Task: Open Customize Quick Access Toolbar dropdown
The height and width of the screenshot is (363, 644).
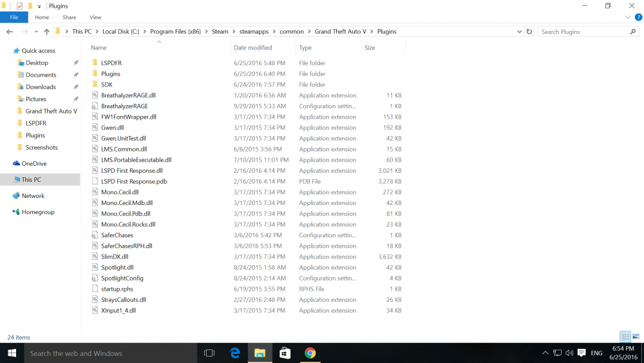Action: click(39, 6)
